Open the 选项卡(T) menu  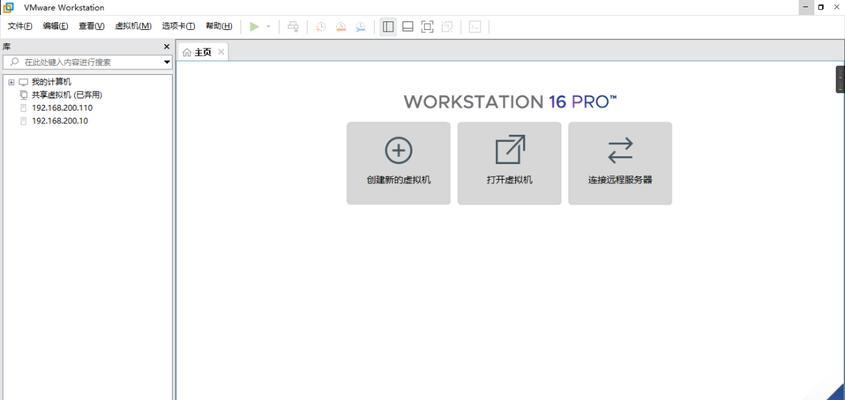178,26
